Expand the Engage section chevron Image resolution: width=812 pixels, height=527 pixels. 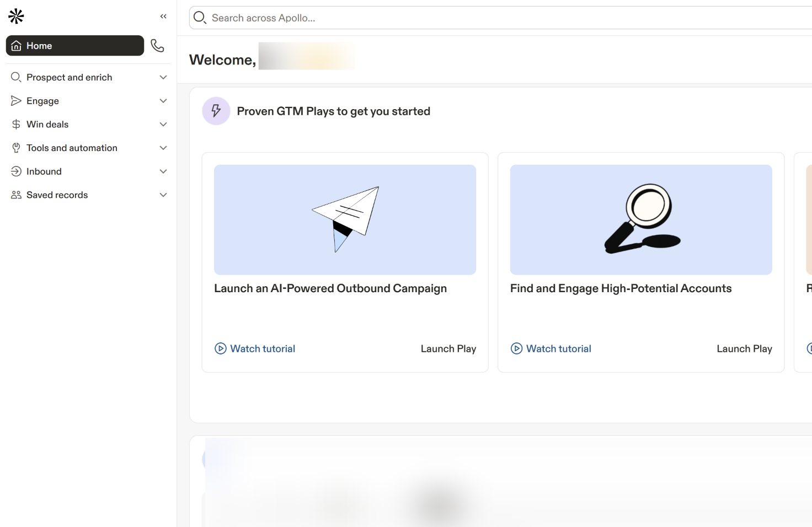(x=163, y=101)
